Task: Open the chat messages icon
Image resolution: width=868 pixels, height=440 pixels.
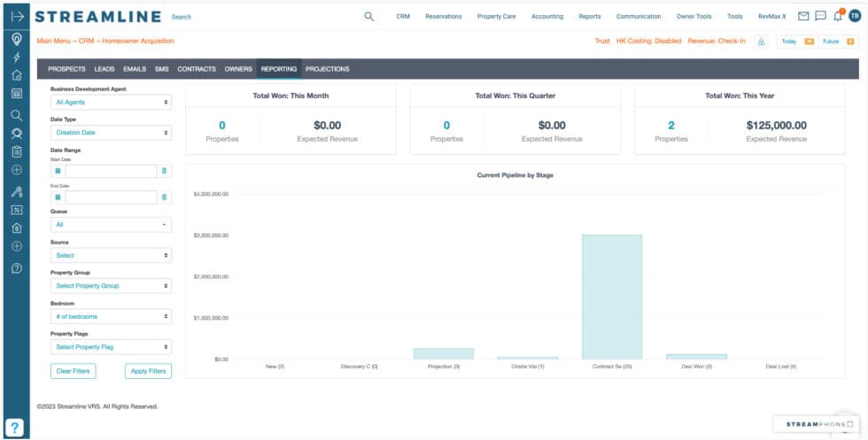Action: tap(820, 16)
